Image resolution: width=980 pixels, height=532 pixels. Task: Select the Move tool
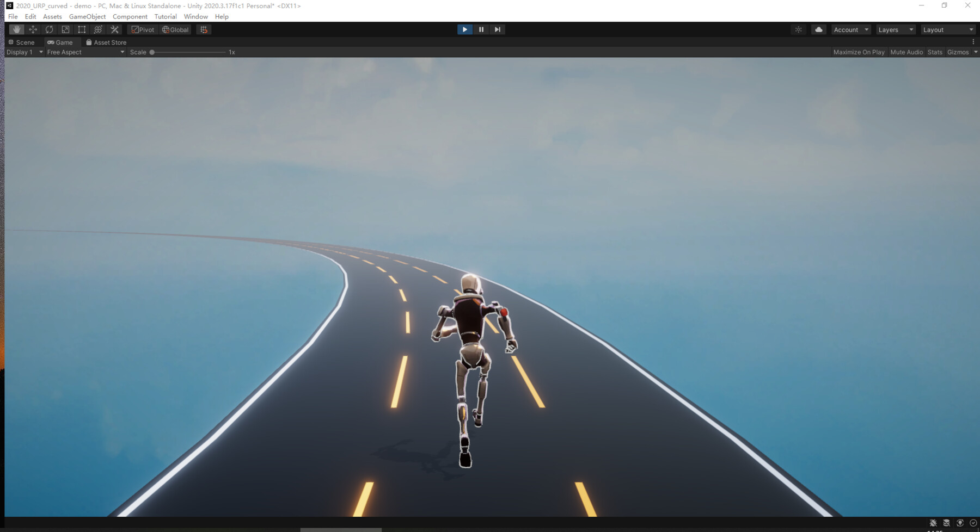point(33,29)
